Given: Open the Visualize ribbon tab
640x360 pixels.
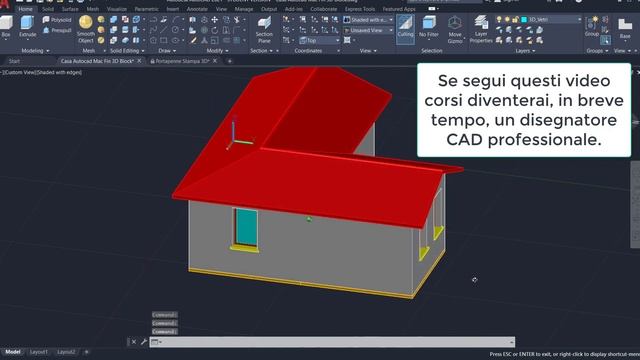Looking at the screenshot, I should [x=117, y=9].
